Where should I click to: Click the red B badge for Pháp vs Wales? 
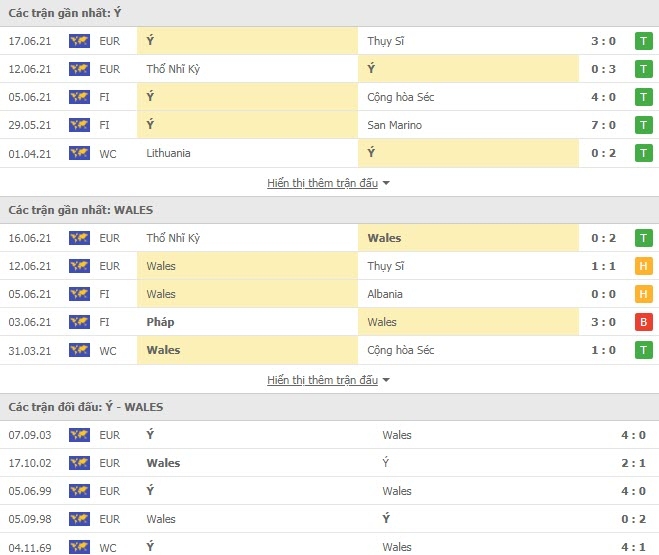coord(643,322)
